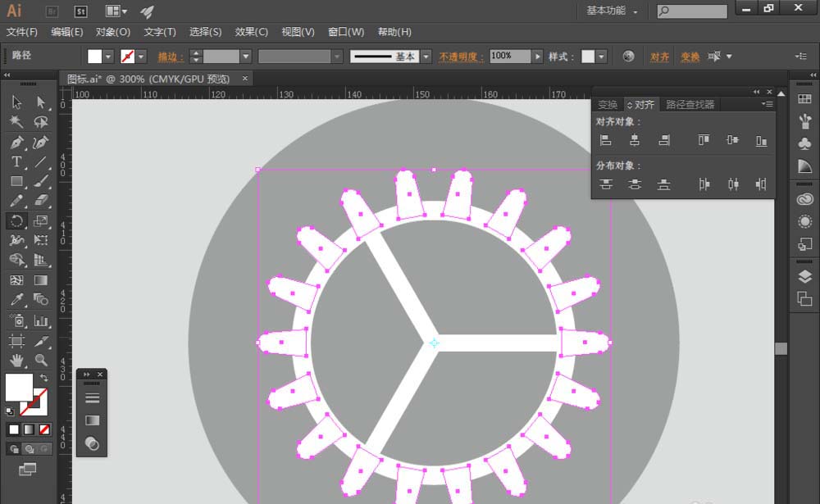This screenshot has height=504, width=820.
Task: Select the Rectangle tool
Action: 16,181
